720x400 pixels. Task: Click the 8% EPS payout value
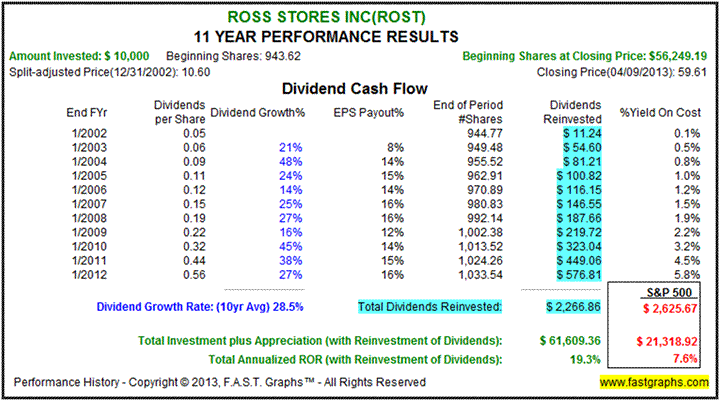[396, 148]
